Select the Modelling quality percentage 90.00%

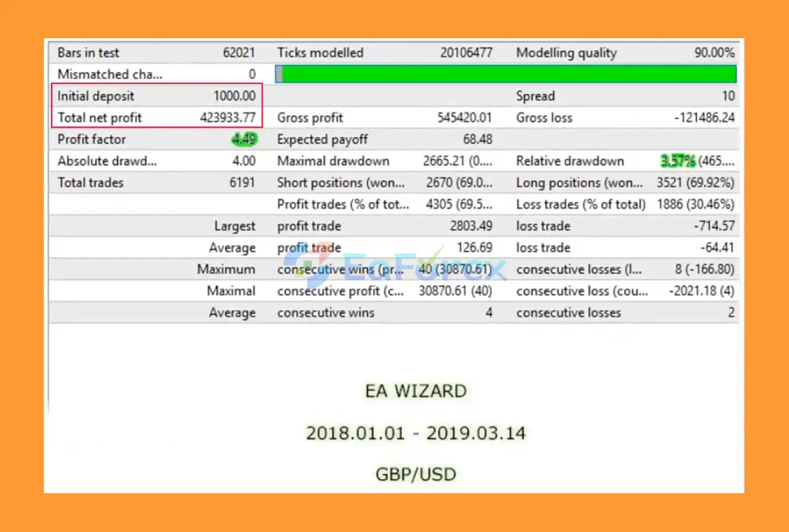714,52
